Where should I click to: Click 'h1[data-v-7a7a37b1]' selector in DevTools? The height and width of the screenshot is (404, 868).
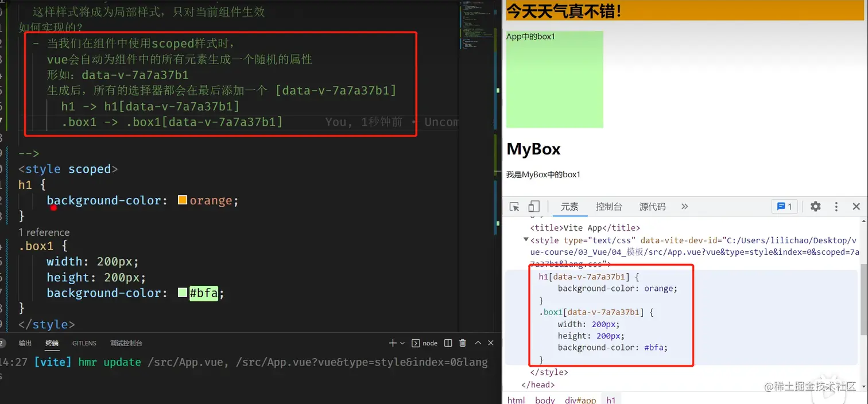pyautogui.click(x=584, y=277)
